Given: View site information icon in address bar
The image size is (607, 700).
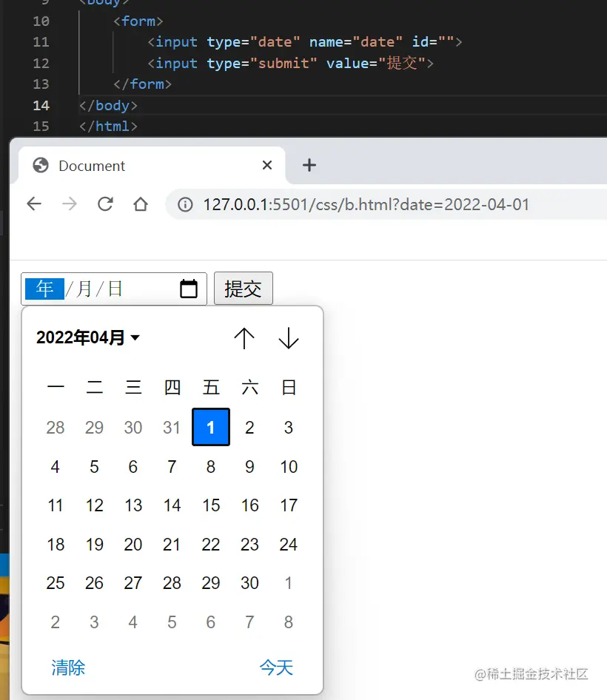Looking at the screenshot, I should point(185,205).
